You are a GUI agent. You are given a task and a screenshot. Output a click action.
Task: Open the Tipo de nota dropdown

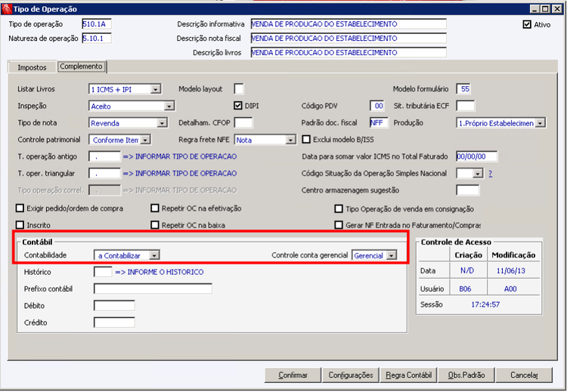(163, 123)
